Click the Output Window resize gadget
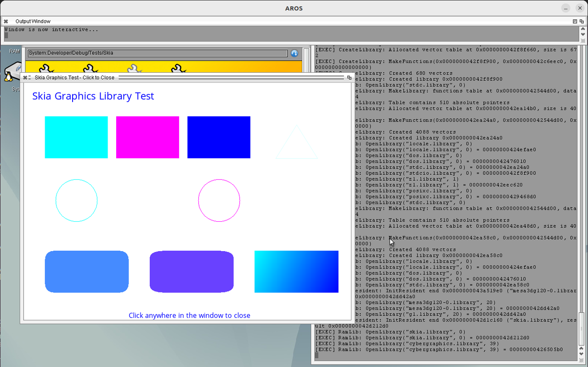The height and width of the screenshot is (367, 588). point(582,40)
